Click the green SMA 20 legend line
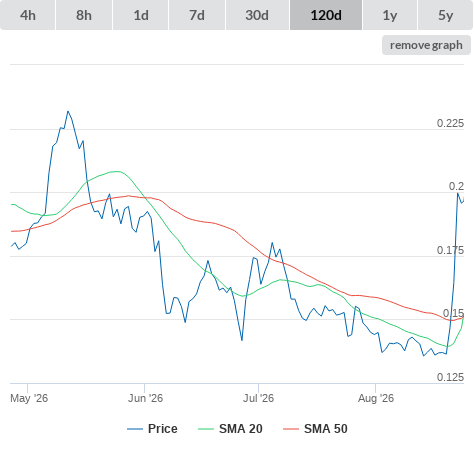Screen dimensions: 474x455 206,429
